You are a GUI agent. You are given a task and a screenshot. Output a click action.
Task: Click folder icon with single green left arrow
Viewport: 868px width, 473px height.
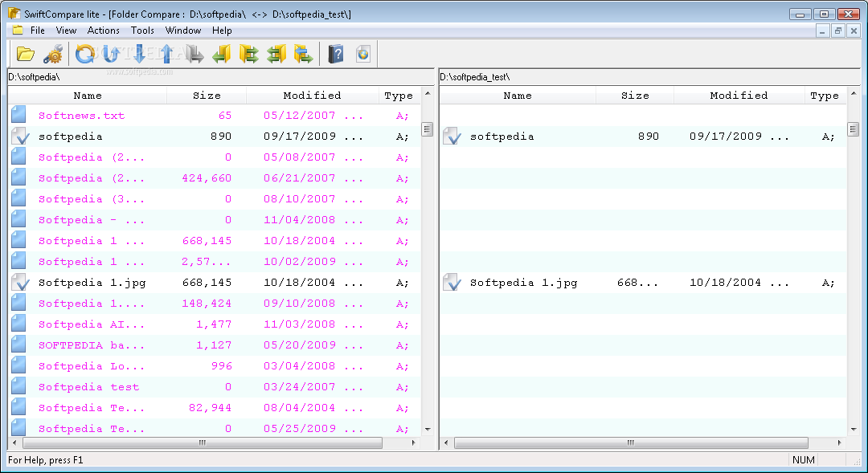(x=222, y=55)
